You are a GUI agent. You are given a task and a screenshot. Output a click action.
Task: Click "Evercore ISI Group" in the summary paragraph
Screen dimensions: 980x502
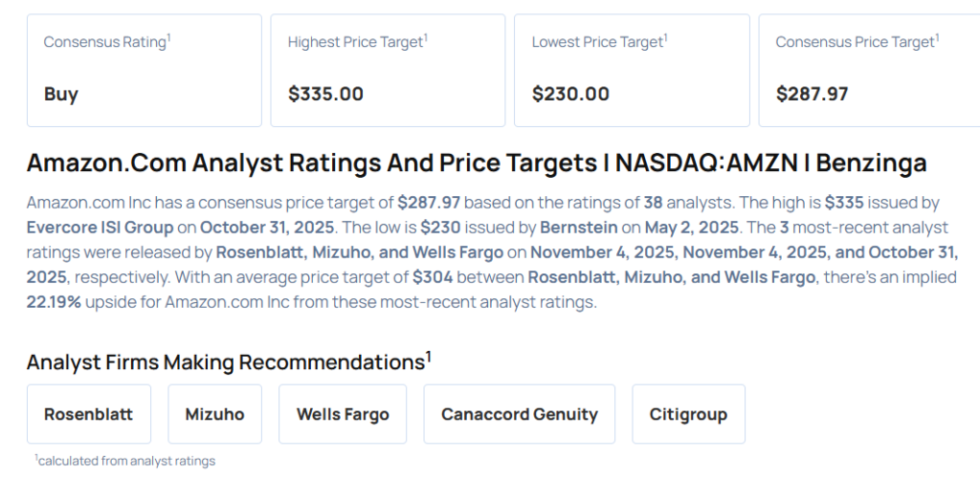[101, 228]
